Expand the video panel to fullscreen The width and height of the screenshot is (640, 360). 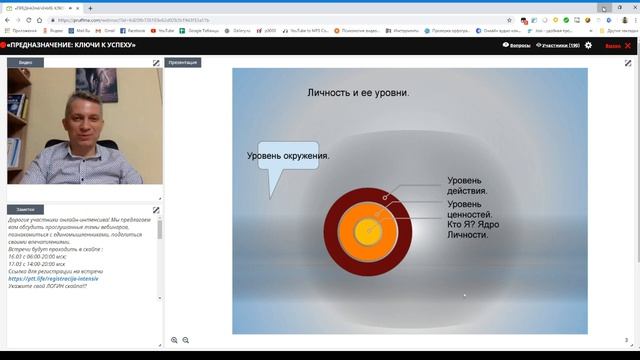pos(156,63)
